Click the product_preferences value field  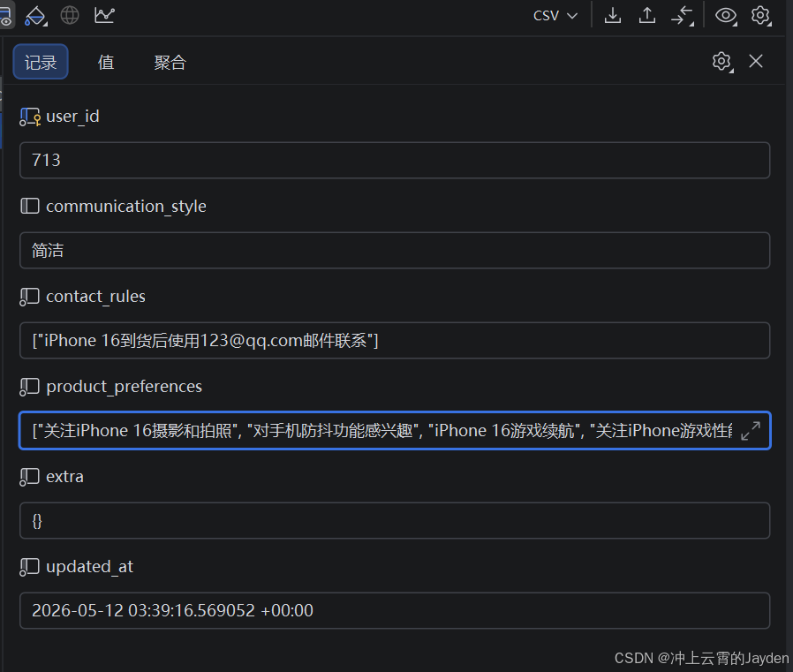pyautogui.click(x=395, y=430)
